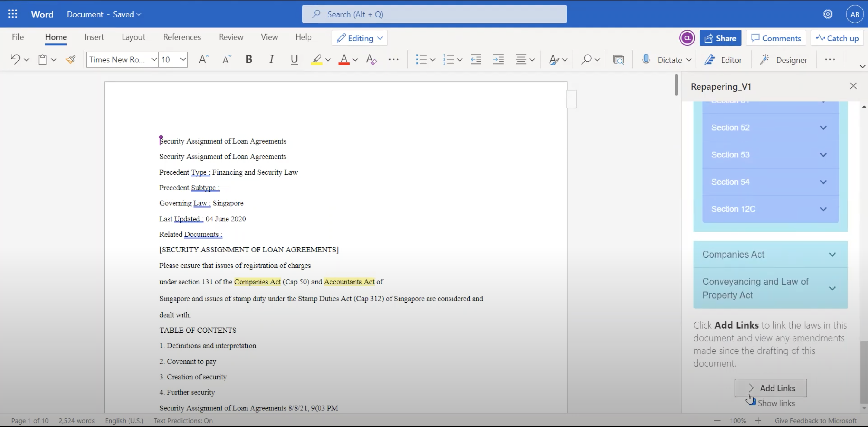Image resolution: width=868 pixels, height=427 pixels.
Task: Click the Increase Indent icon
Action: click(498, 60)
